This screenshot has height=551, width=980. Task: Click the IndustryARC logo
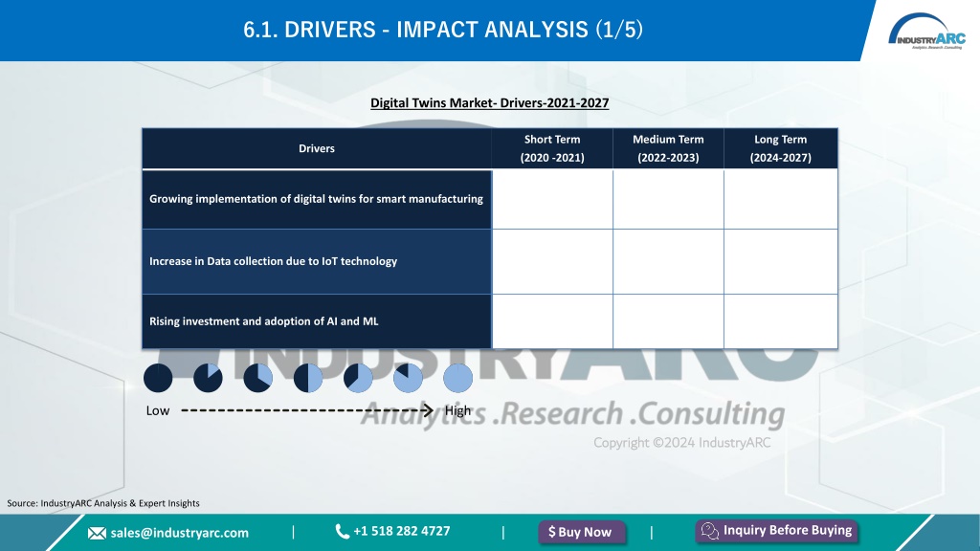tap(926, 32)
